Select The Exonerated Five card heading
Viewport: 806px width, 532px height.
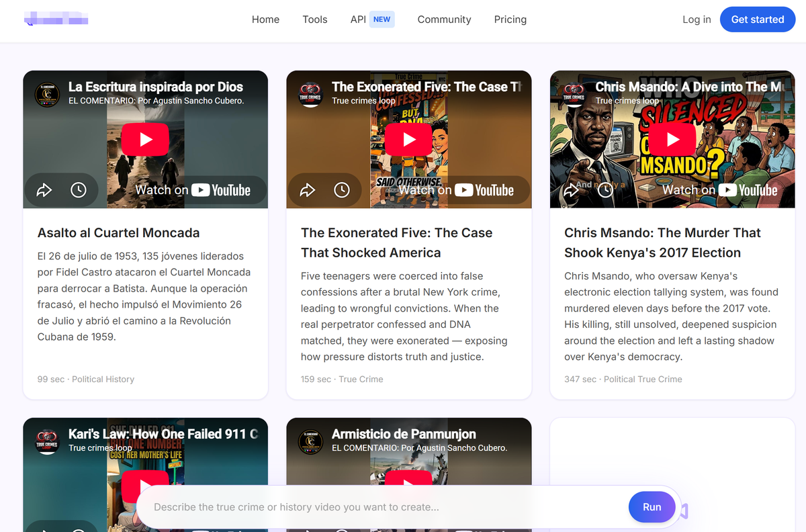[396, 243]
